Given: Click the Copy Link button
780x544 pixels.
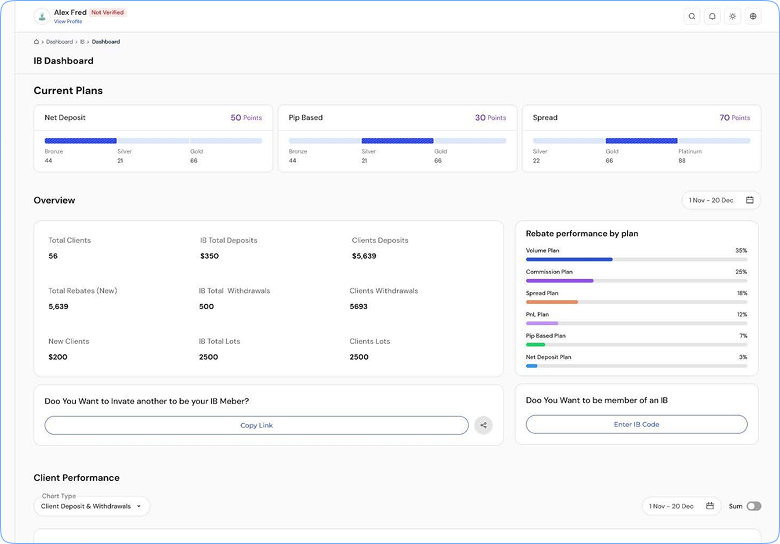Looking at the screenshot, I should pos(256,425).
